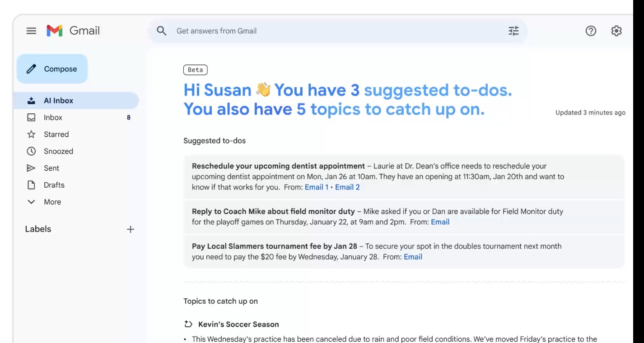Open the Settings gear icon
This screenshot has height=343, width=644.
(616, 31)
